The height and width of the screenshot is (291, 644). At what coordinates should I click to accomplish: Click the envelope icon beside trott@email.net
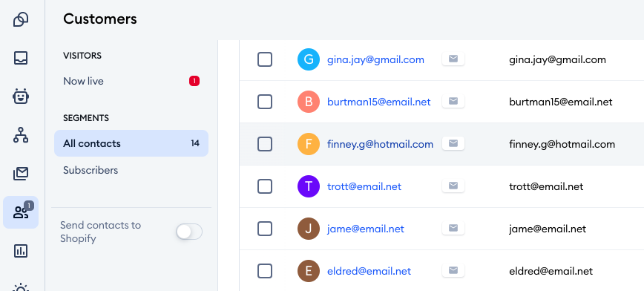coord(453,186)
